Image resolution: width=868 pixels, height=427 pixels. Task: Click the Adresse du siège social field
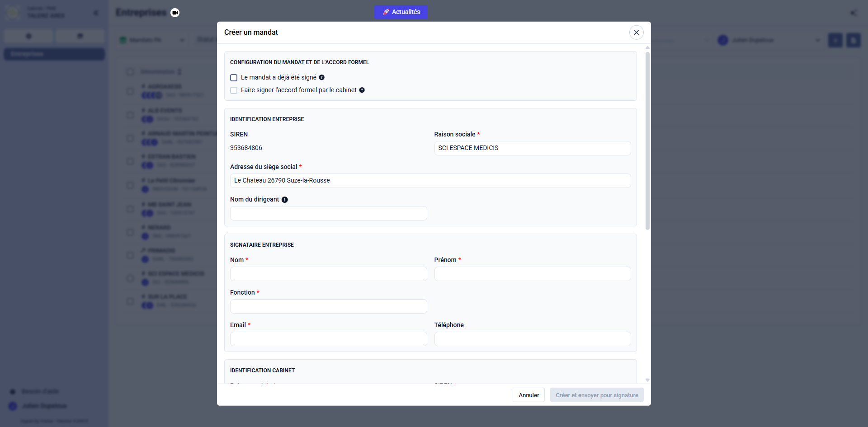(x=430, y=181)
